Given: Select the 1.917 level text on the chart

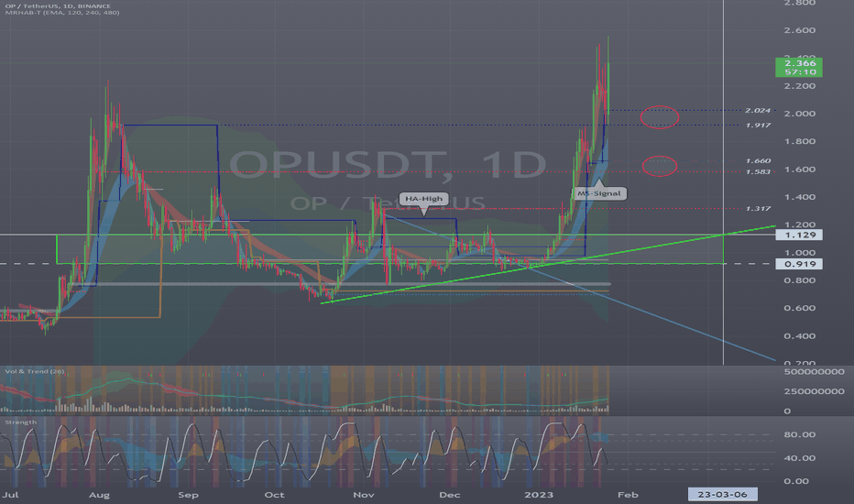Looking at the screenshot, I should coord(758,126).
